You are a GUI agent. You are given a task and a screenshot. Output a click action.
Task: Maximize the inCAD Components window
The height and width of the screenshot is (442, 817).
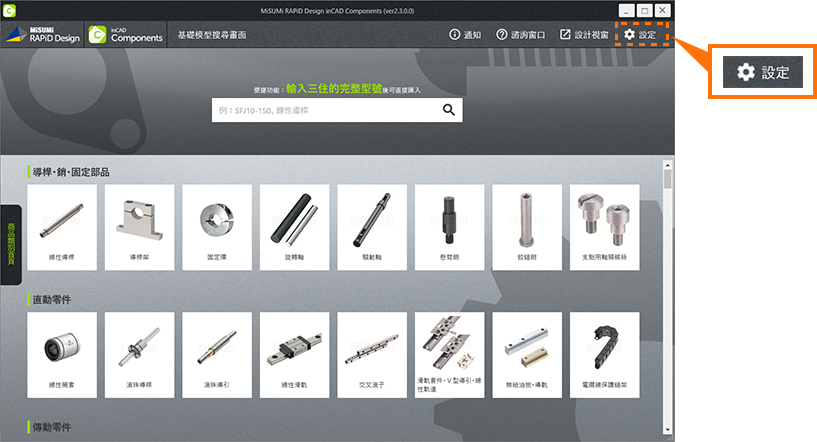tap(645, 10)
